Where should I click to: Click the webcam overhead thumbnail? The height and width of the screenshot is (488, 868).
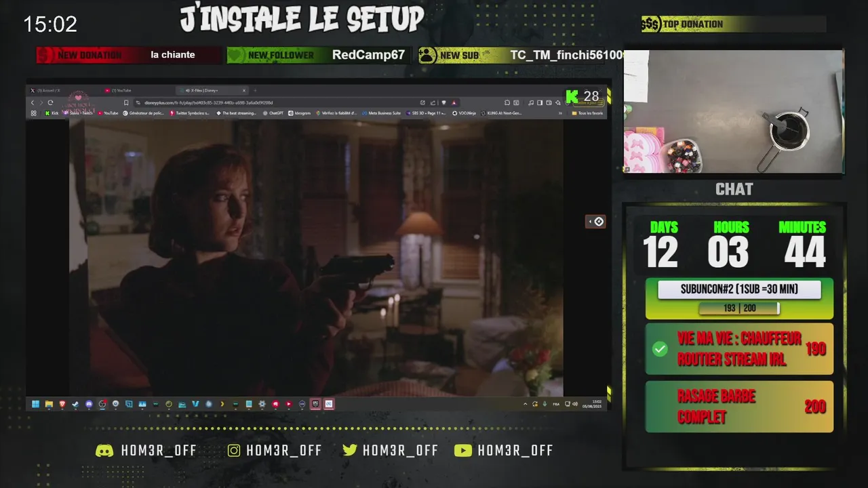click(x=734, y=112)
